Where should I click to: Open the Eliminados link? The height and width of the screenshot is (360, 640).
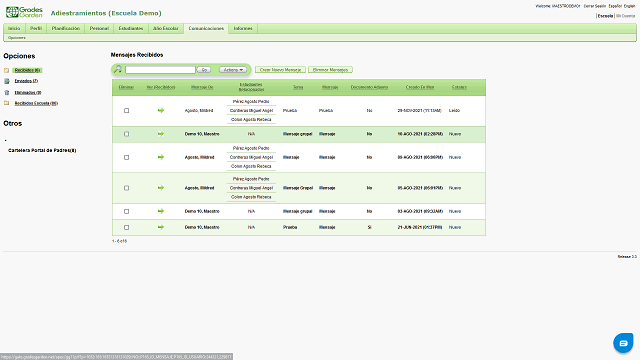click(28, 93)
